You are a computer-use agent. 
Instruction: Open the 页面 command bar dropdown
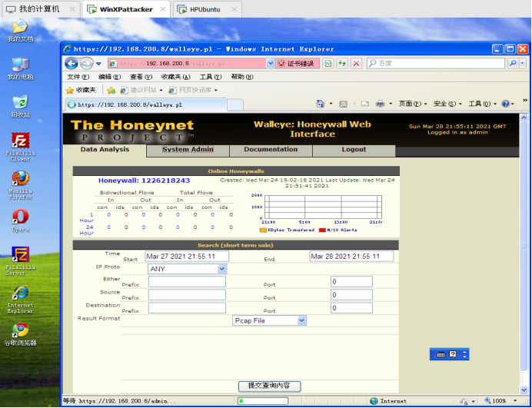pos(413,104)
